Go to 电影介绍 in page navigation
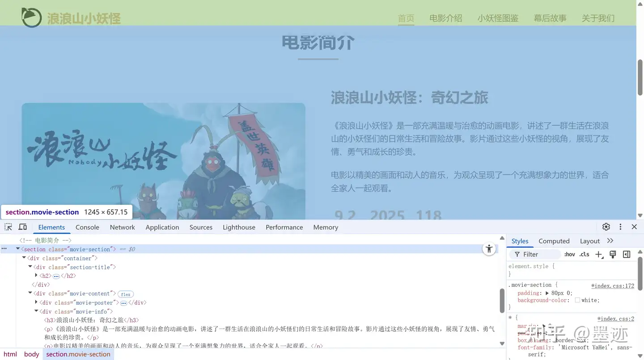This screenshot has width=644, height=360. 445,18
